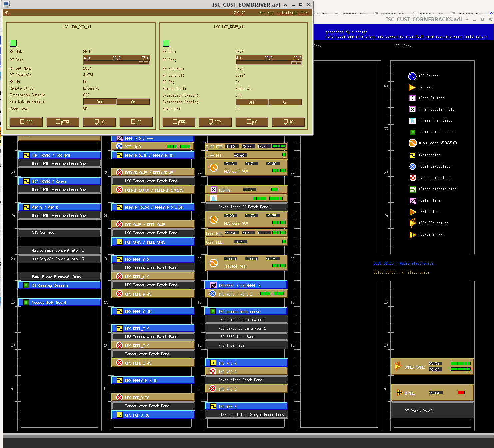Image resolution: width=494 pixels, height=448 pixels.
Task: Focus the ISC_CUST_CORNERRACKS.adl window title bar
Action: [x=423, y=19]
